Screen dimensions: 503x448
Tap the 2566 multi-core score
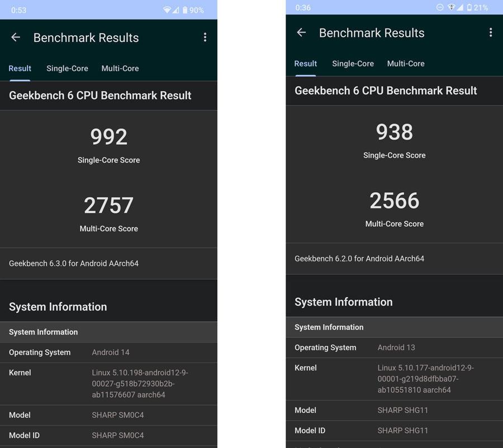point(394,201)
